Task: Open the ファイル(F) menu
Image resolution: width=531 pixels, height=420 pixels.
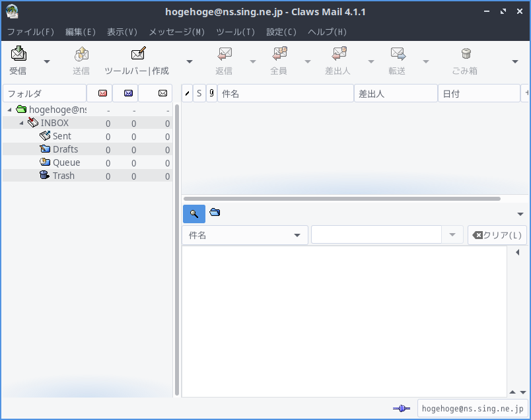Action: coord(30,32)
